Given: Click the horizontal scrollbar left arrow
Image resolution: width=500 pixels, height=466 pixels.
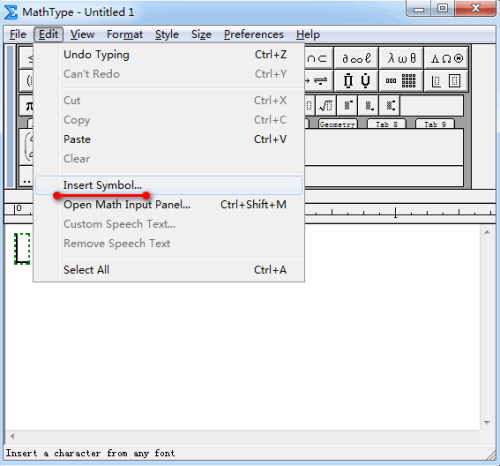Looking at the screenshot, I should 12,436.
